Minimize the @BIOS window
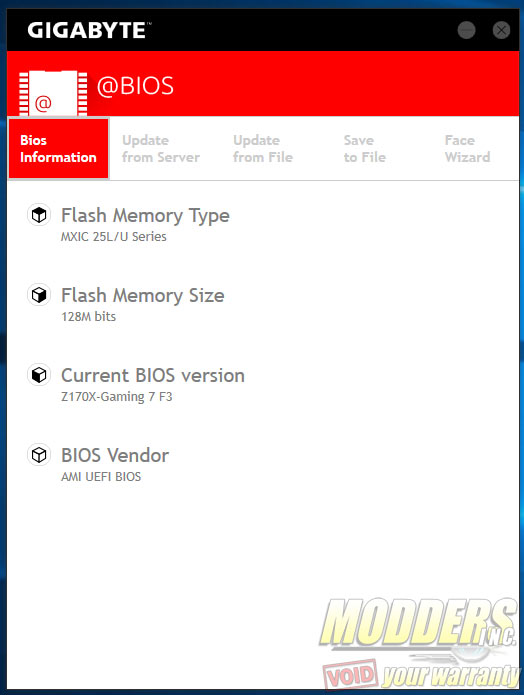This screenshot has width=524, height=695. click(x=466, y=30)
